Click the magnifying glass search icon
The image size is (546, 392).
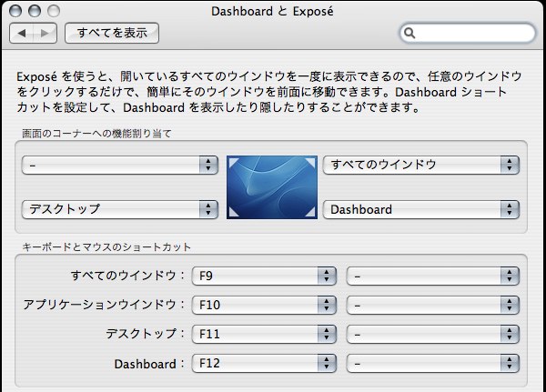pos(409,33)
